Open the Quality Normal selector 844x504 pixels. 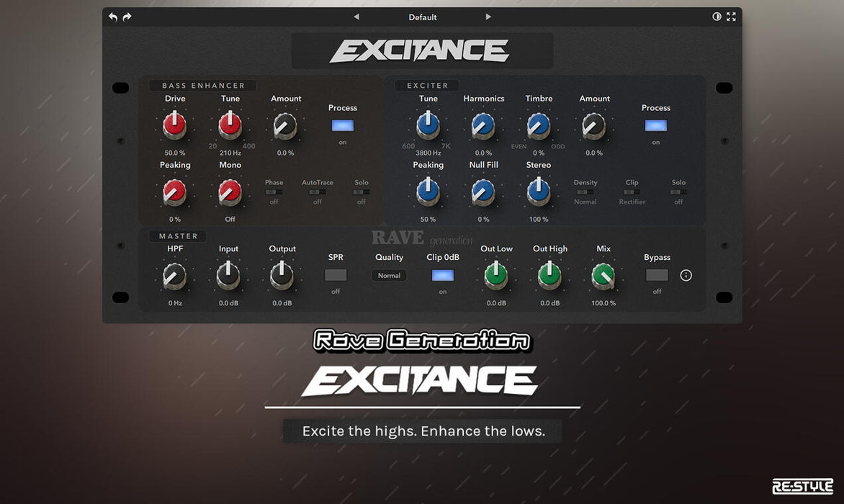pos(389,275)
